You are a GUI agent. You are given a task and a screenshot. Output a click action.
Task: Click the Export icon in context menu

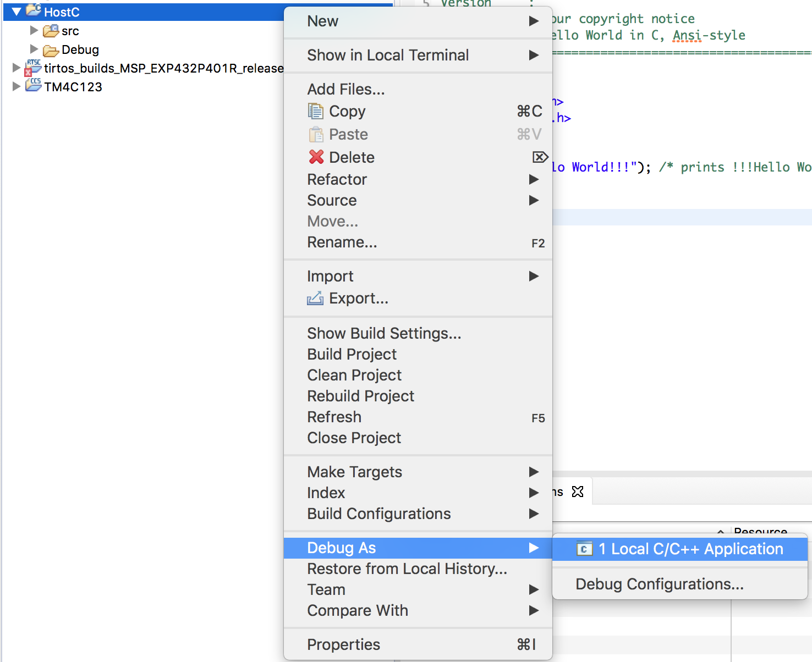pos(315,299)
